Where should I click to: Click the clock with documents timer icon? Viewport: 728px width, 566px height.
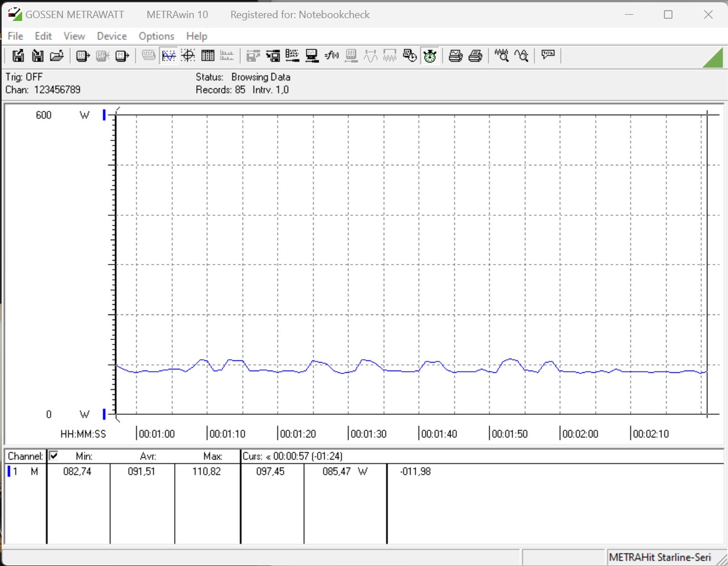pos(410,56)
